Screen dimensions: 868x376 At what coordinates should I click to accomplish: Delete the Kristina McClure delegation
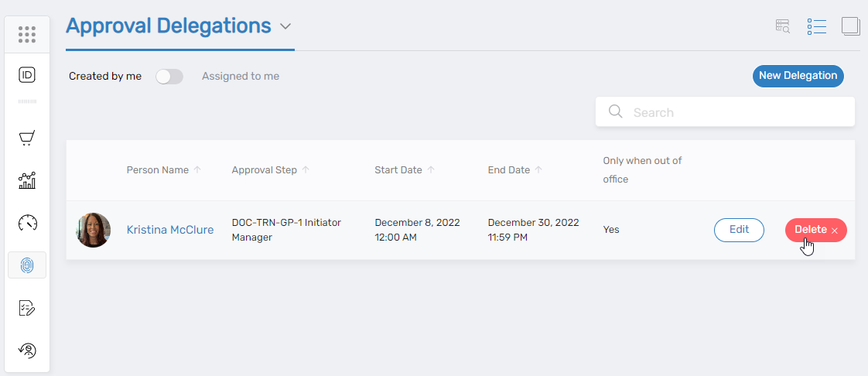815,230
